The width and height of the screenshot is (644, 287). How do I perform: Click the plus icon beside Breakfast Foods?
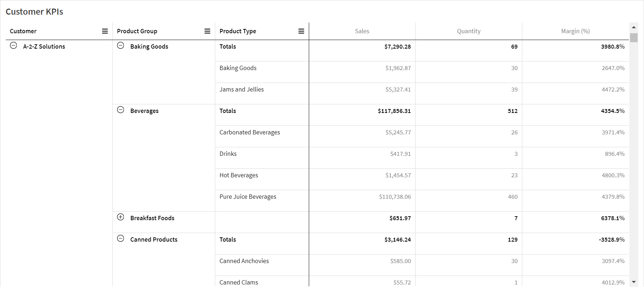coord(121,217)
